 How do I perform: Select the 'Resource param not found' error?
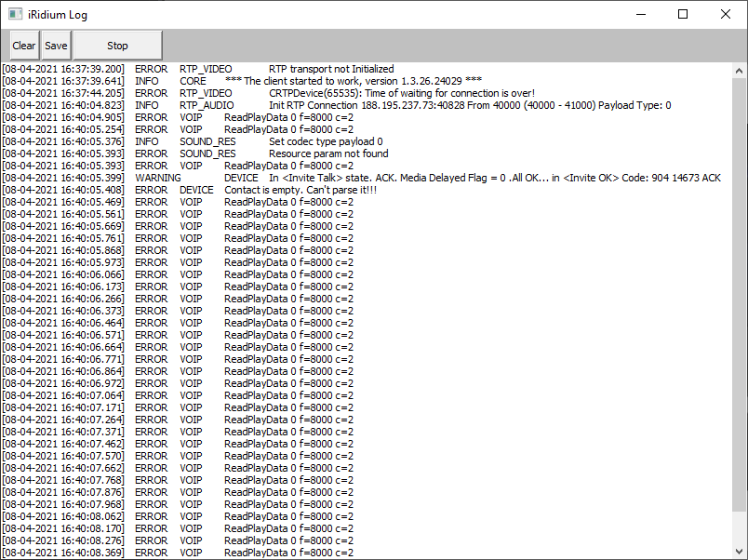(328, 153)
